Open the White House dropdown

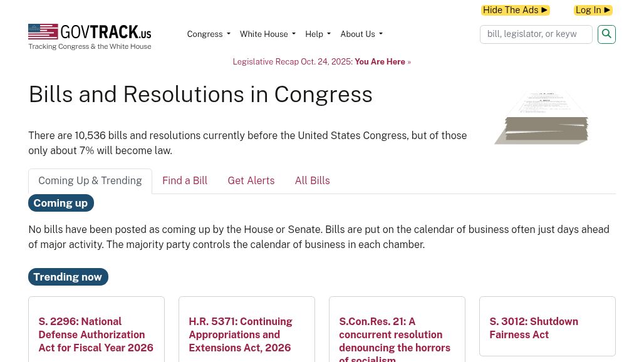pos(267,34)
